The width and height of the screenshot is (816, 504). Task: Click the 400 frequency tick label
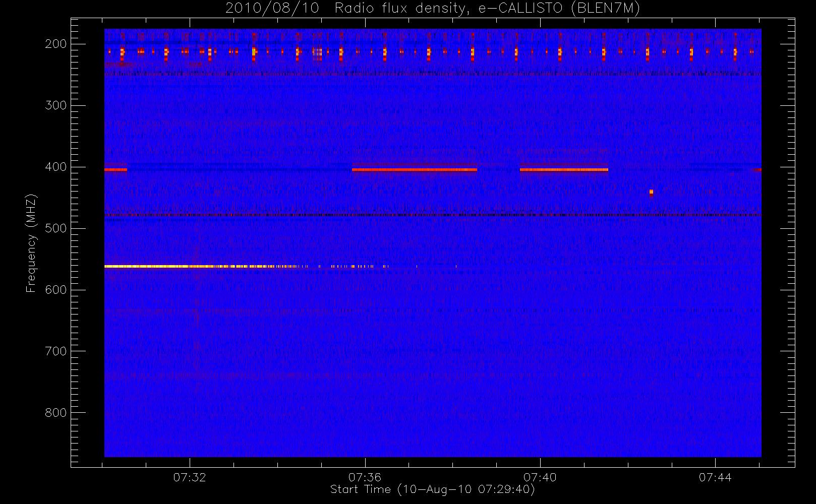55,167
